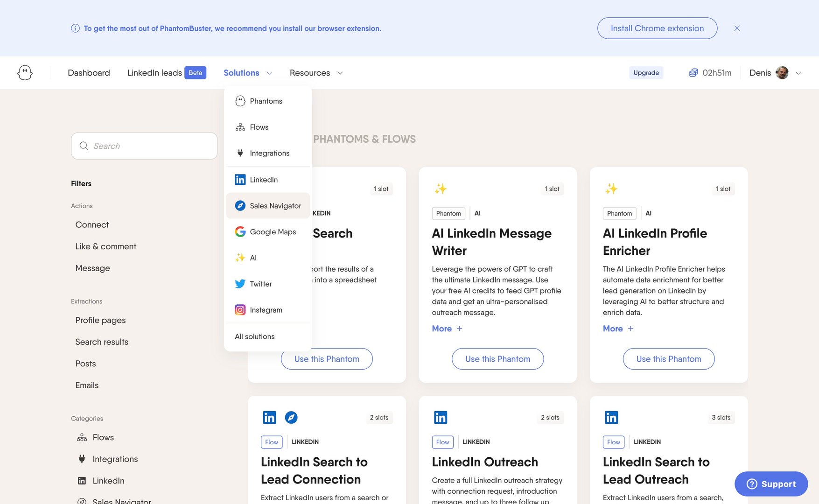Choose Google Maps in Solutions menu
Viewport: 819px width, 504px height.
268,232
